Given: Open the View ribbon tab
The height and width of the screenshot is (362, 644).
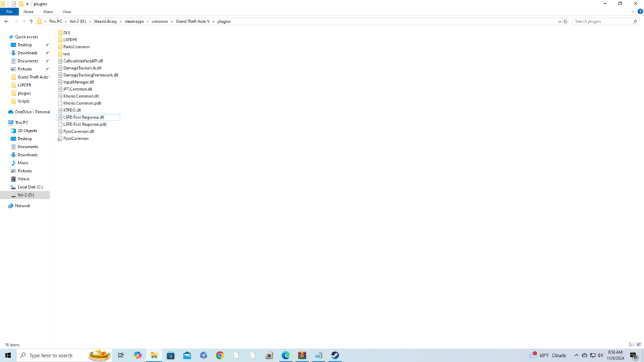Looking at the screenshot, I should coord(66,12).
